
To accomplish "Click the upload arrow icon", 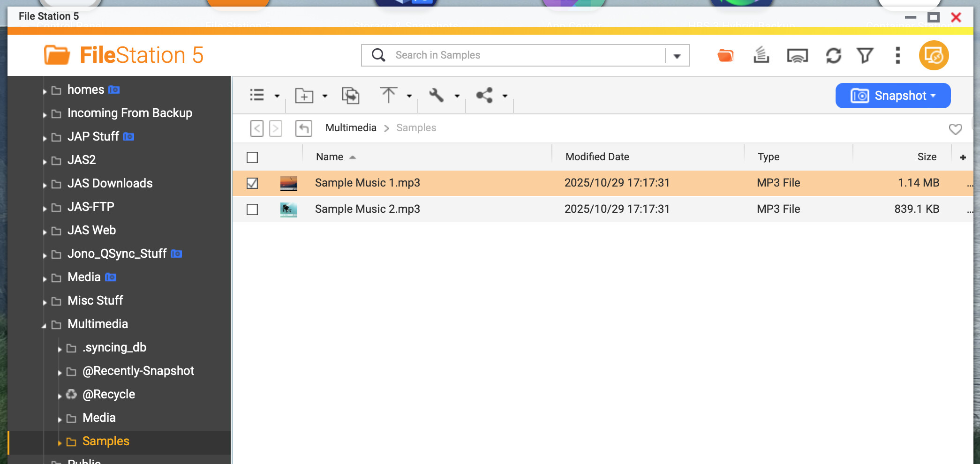I will click(x=388, y=95).
